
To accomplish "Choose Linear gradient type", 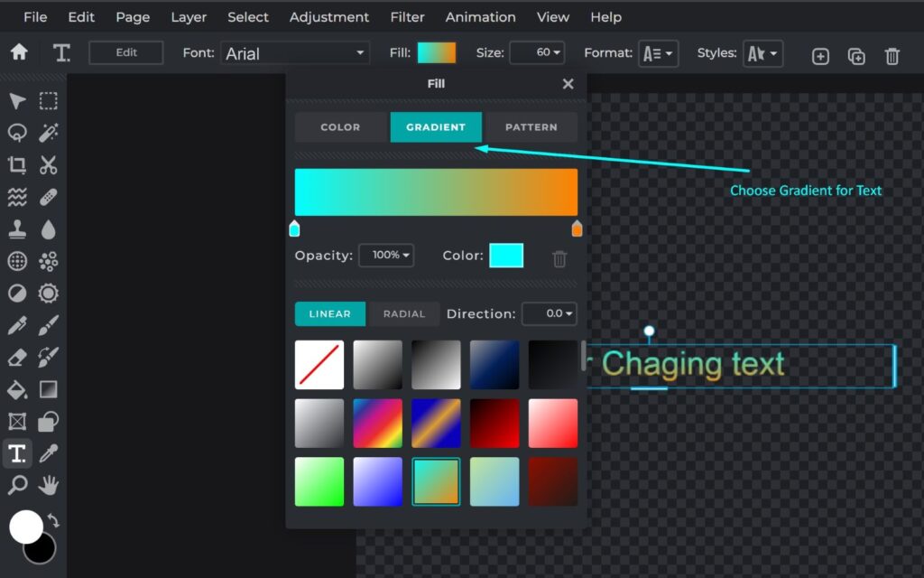I will pos(330,313).
